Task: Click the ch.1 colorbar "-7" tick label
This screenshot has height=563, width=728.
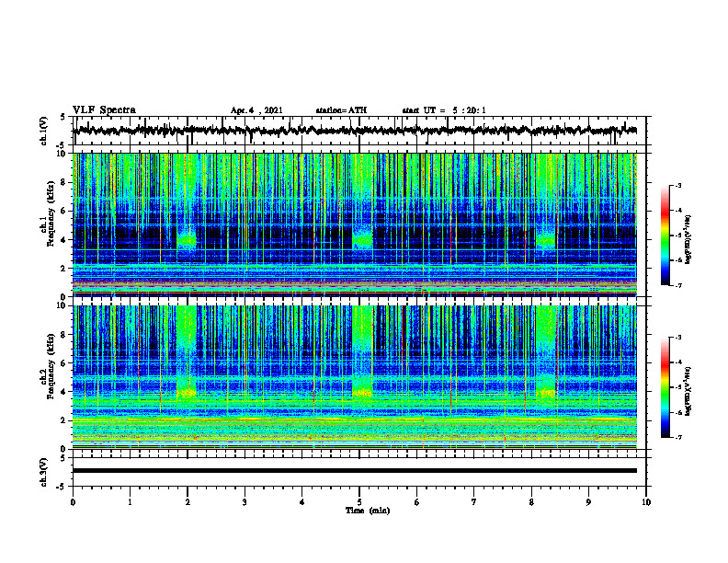Action: coord(678,285)
